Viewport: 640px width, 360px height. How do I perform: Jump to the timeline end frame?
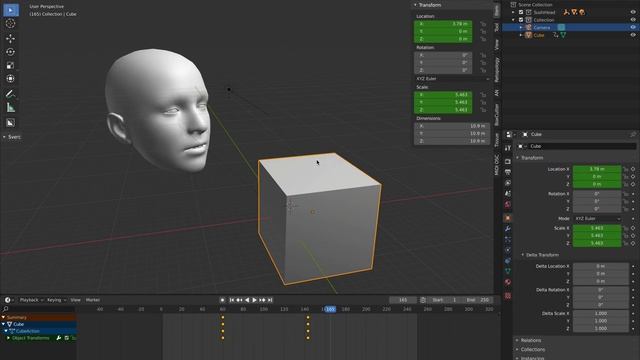(x=270, y=300)
